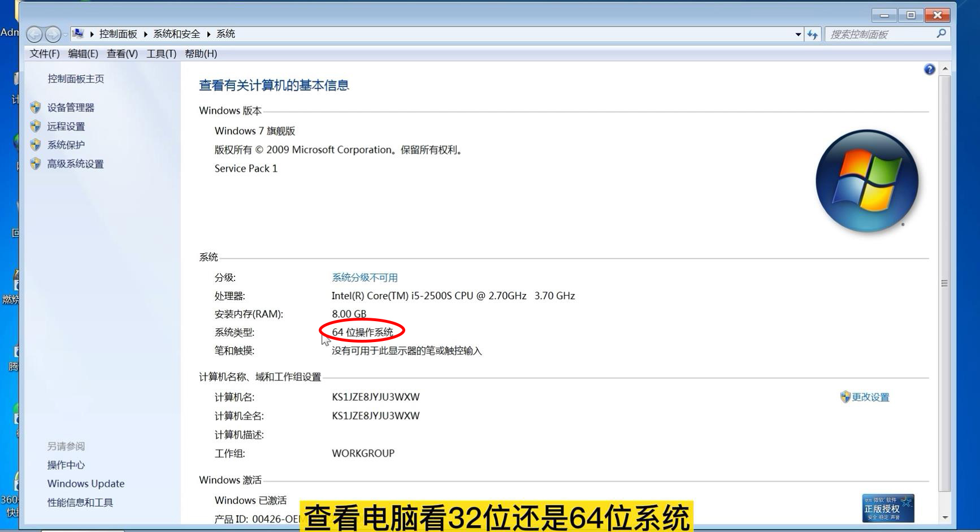Open 高级系统设置 link

click(75, 164)
